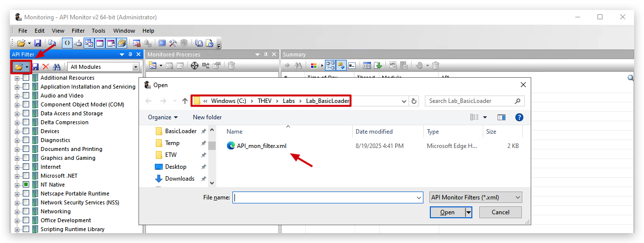Image resolution: width=644 pixels, height=243 pixels.
Task: Click the Save icon in the main toolbar
Action: (37, 43)
